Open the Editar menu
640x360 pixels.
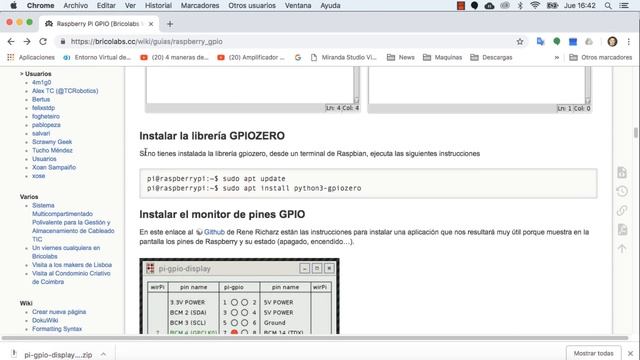click(x=106, y=6)
